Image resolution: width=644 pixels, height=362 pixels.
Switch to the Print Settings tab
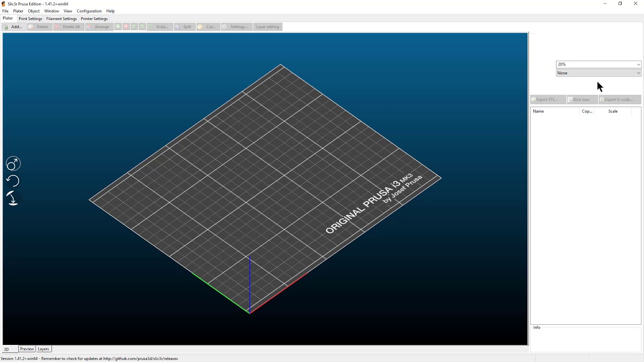coord(31,19)
